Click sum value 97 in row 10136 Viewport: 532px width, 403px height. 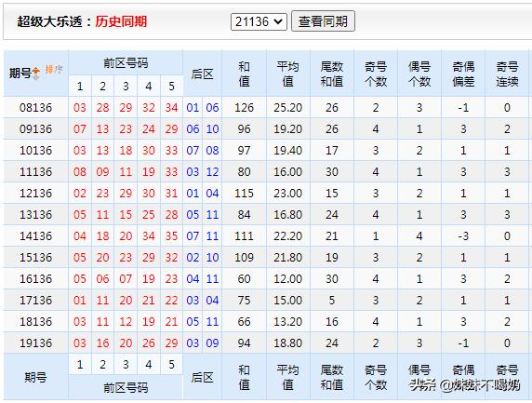(x=244, y=151)
